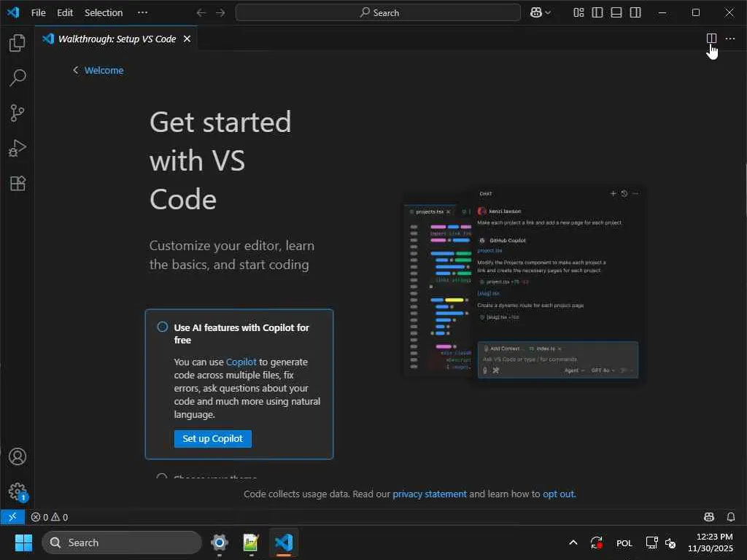Open the Explorer view in activity bar
This screenshot has width=747, height=560.
18,43
